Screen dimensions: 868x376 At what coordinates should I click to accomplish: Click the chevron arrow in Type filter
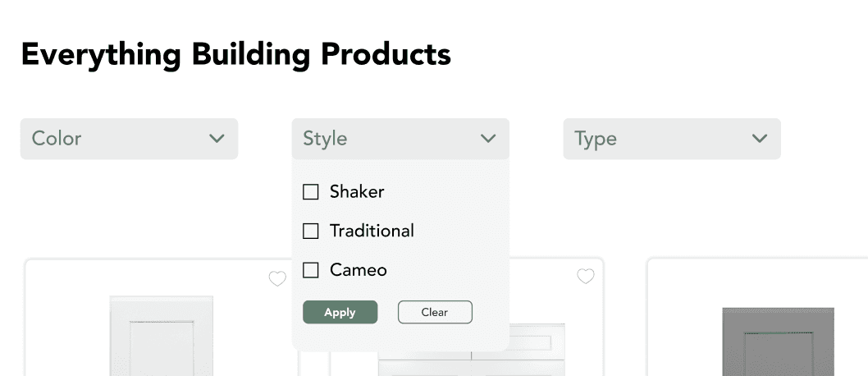pos(760,139)
